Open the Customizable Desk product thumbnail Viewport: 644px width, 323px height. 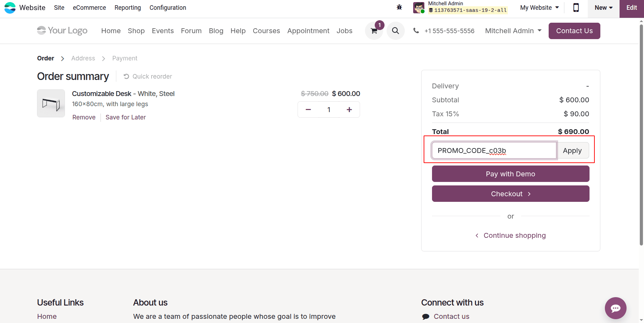[x=51, y=103]
